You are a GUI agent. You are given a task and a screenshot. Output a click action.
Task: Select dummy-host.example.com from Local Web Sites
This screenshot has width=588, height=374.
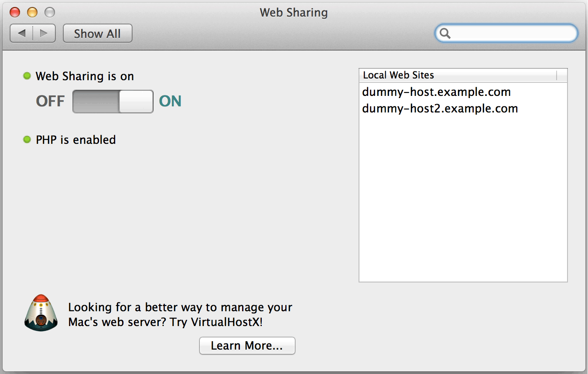coord(436,92)
